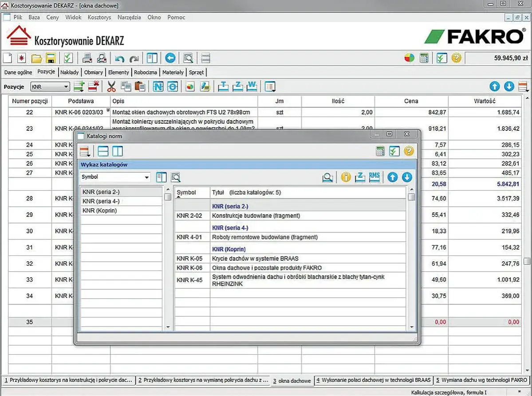Expand the Symbol combo box
532x396 pixels.
(x=147, y=177)
